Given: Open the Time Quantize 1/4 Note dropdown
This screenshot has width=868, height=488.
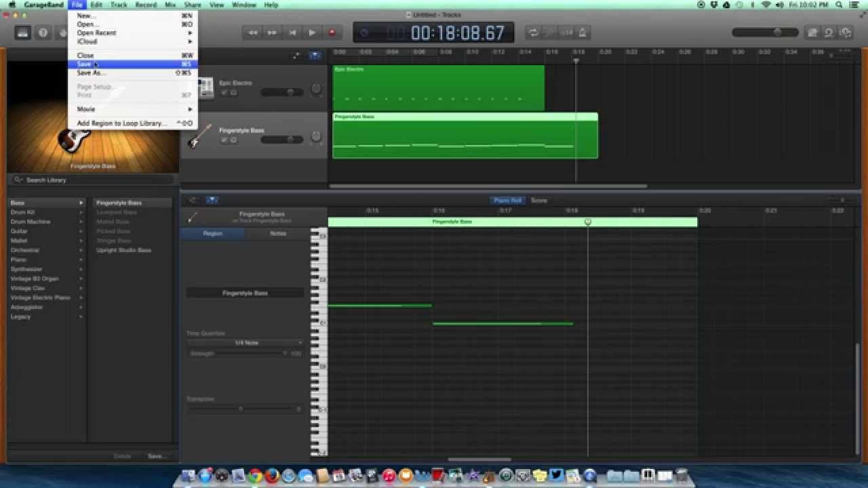Looking at the screenshot, I should click(246, 343).
